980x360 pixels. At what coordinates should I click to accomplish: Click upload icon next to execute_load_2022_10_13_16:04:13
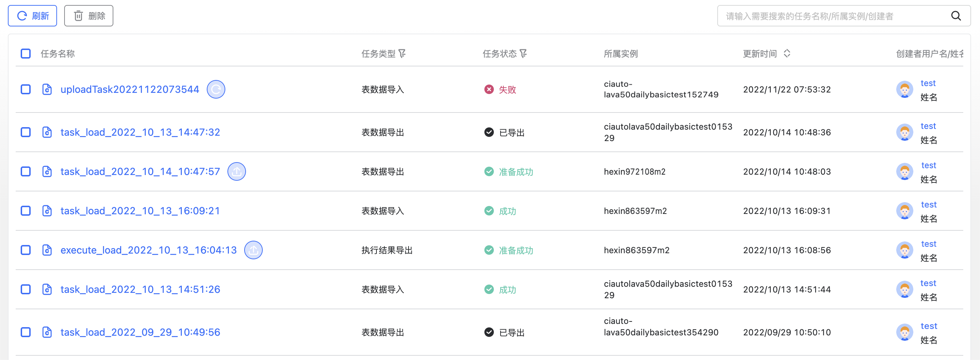point(253,250)
